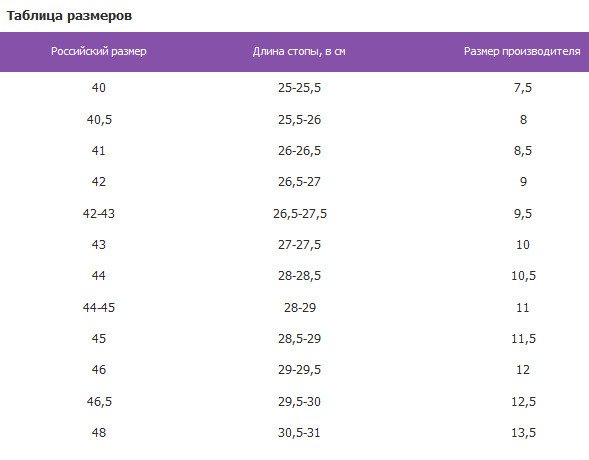Select the 'Размер производителя' column header
589x460 pixels.
point(522,51)
